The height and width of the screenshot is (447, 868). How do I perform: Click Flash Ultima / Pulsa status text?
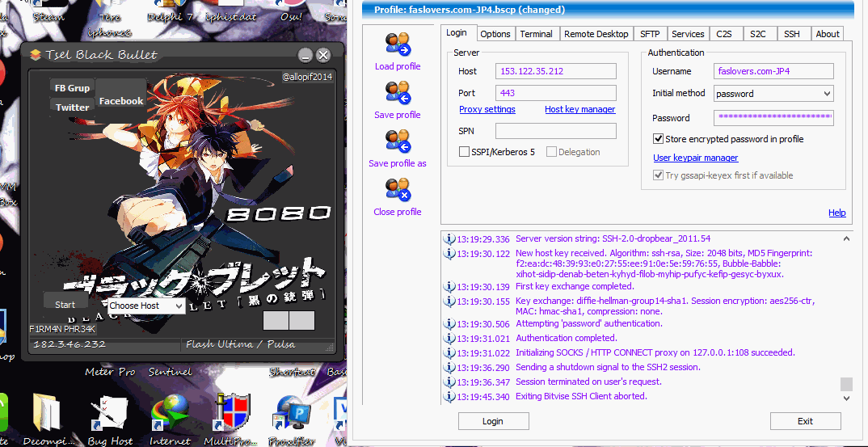tap(241, 344)
